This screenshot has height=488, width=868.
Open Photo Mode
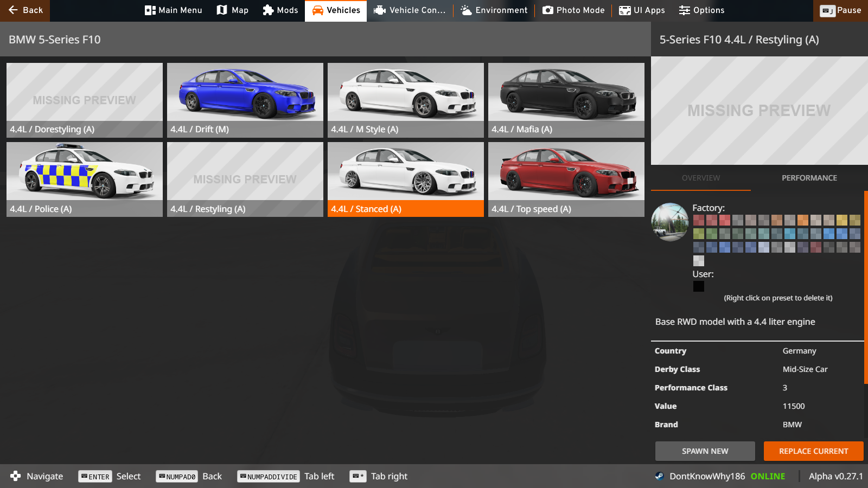[573, 10]
